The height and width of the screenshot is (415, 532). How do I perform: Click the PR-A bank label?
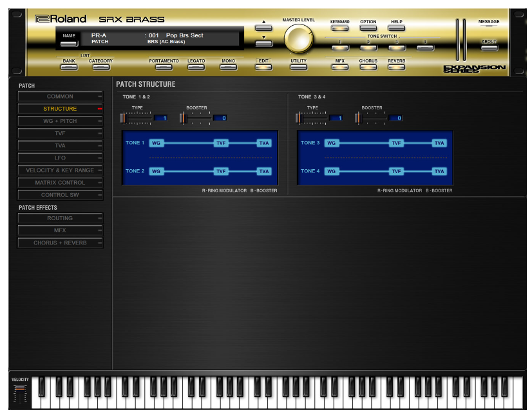point(99,35)
